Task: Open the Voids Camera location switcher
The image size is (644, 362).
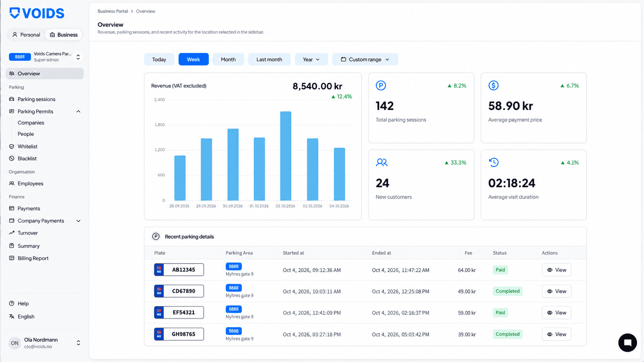Action: point(45,57)
